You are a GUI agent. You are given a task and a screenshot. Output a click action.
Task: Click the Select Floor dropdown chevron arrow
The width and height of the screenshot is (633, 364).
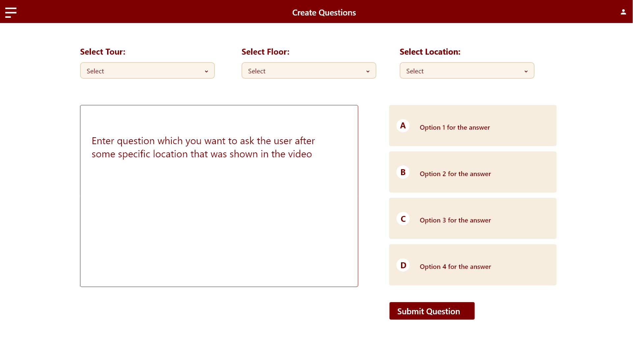click(368, 71)
